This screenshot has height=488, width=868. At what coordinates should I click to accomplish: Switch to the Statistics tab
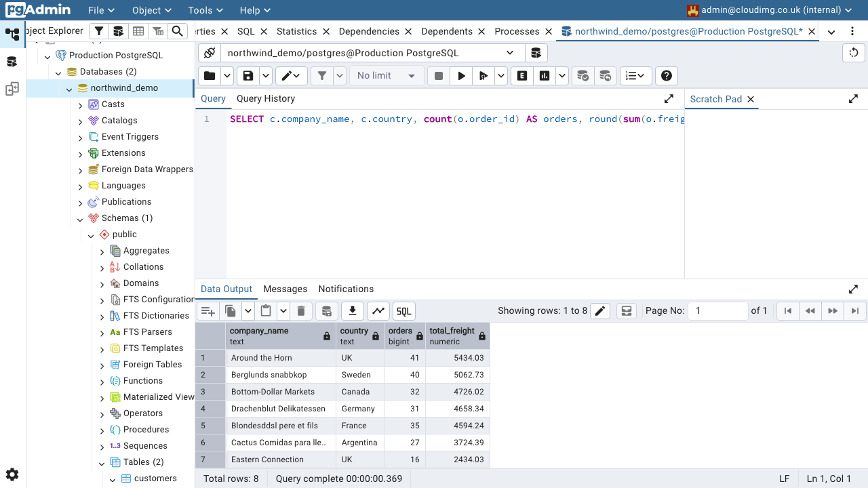[296, 31]
